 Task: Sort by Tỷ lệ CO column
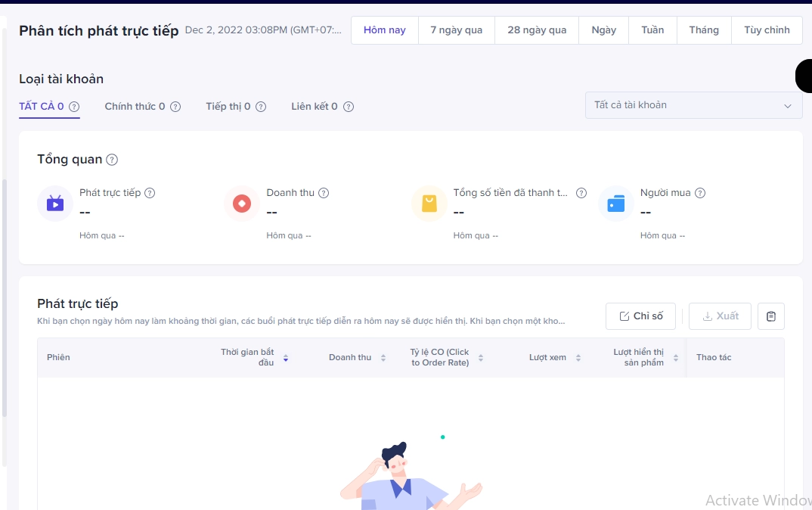click(481, 358)
